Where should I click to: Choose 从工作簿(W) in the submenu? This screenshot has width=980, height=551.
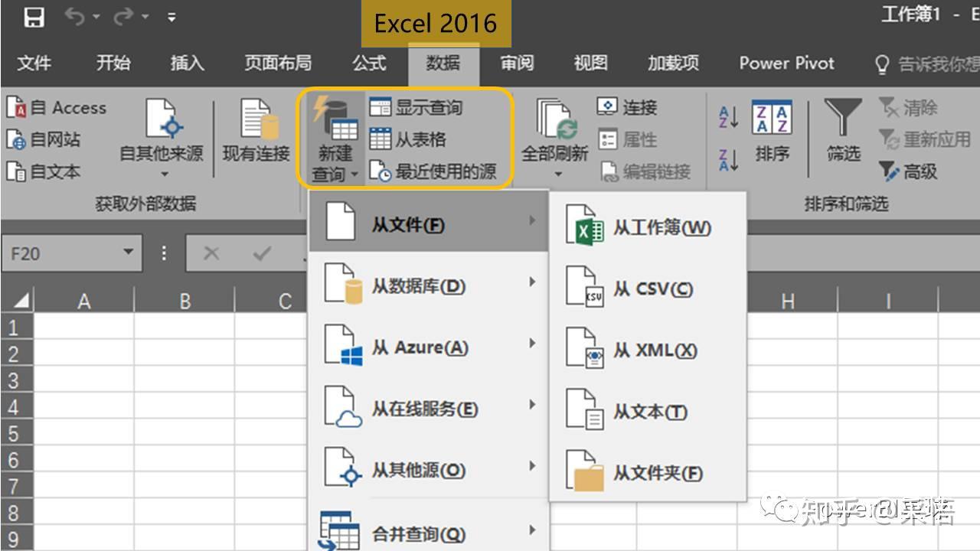[648, 227]
